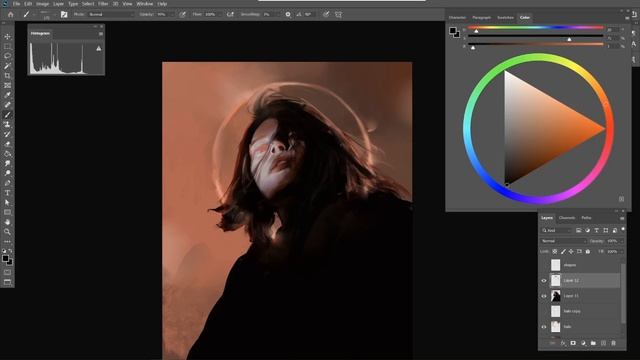Toggle lock all padlock icon
The height and width of the screenshot is (360, 640).
[x=588, y=251]
